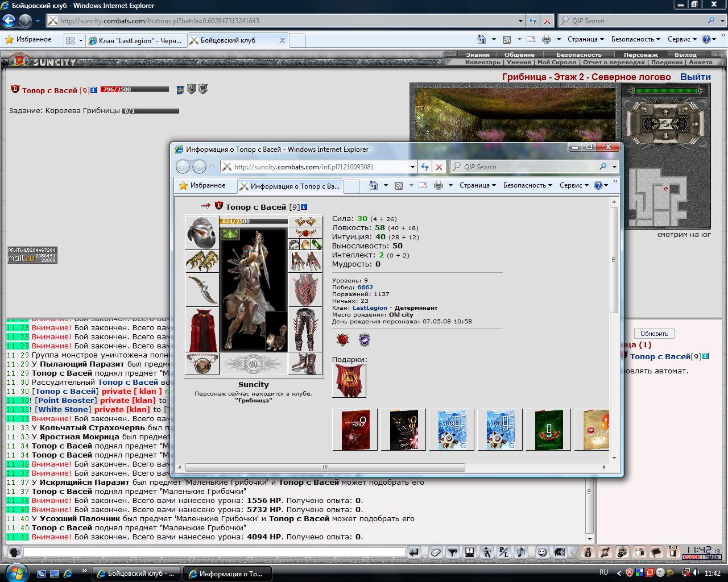Expand the Страница menu in the popup toolbar
The height and width of the screenshot is (582, 728).
[478, 185]
